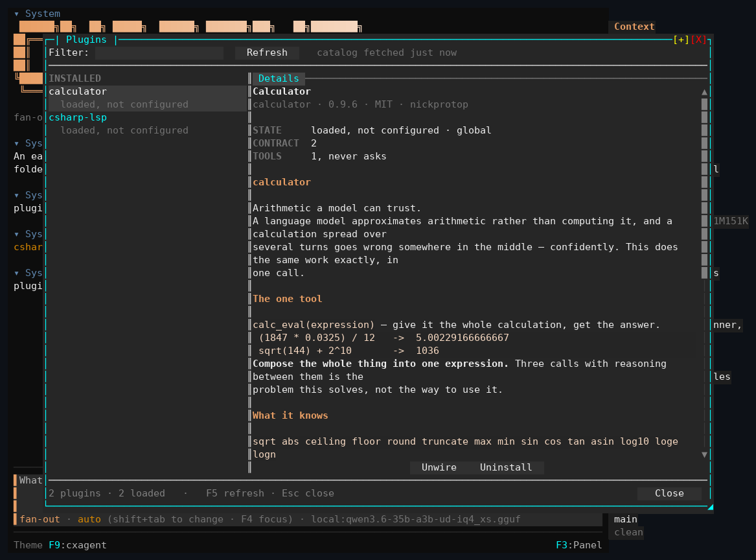The image size is (756, 560).
Task: Click the dialog resize grip corner
Action: coord(710,506)
